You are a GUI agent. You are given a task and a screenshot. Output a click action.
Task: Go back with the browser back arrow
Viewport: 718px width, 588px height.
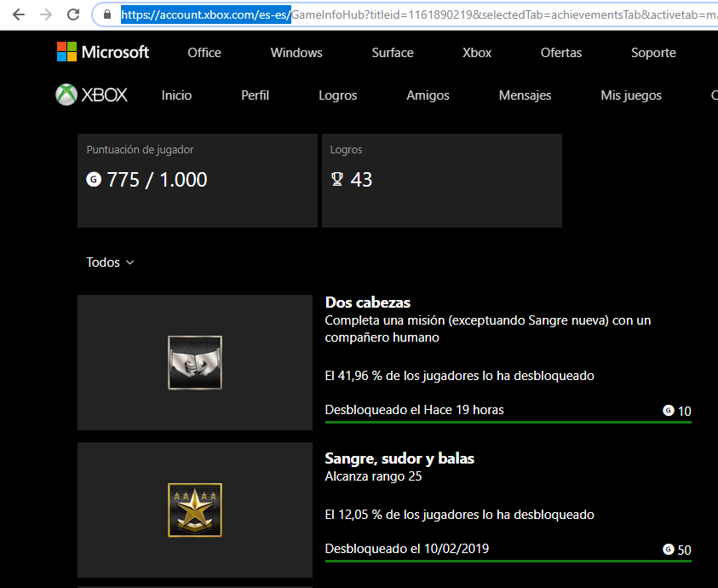[x=19, y=14]
